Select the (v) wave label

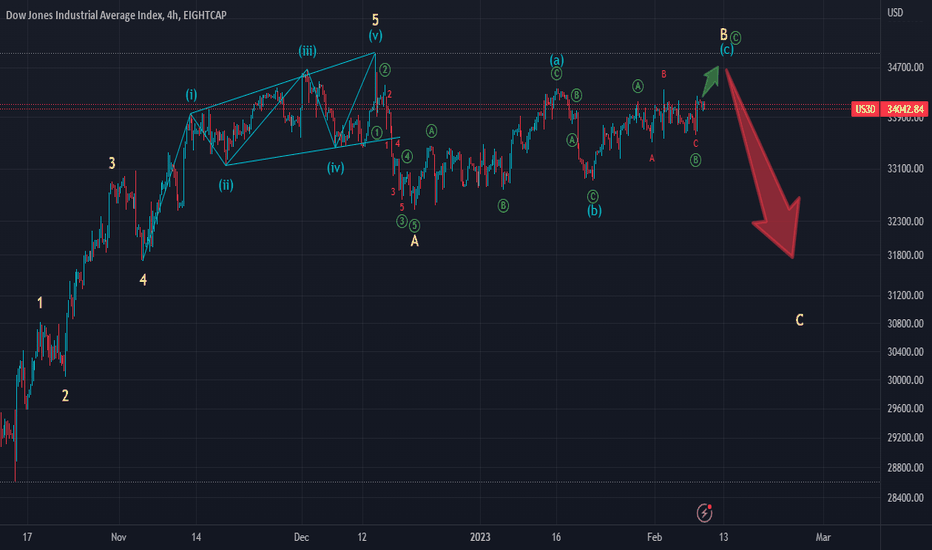[x=375, y=36]
